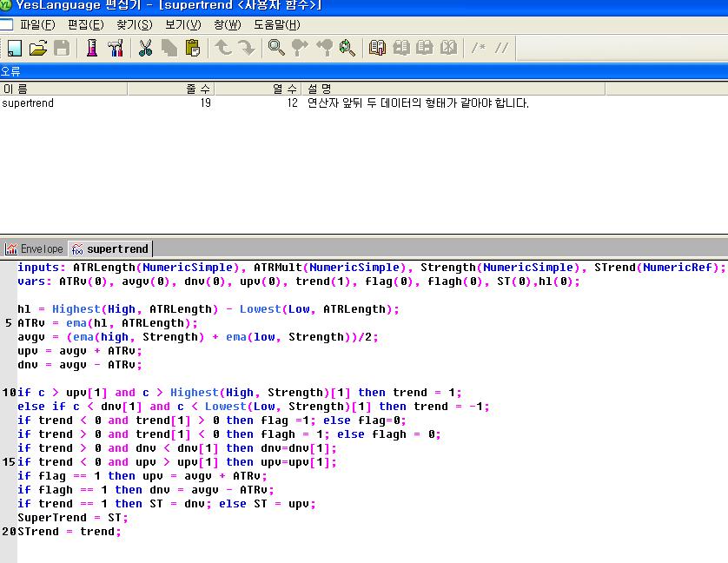Click the verify (test tube) toolbar icon

point(92,48)
